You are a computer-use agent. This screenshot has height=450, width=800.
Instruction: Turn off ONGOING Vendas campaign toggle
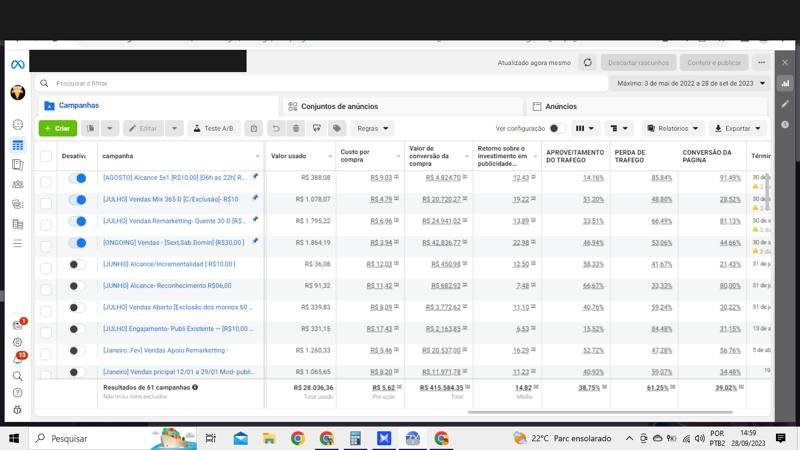pos(78,243)
